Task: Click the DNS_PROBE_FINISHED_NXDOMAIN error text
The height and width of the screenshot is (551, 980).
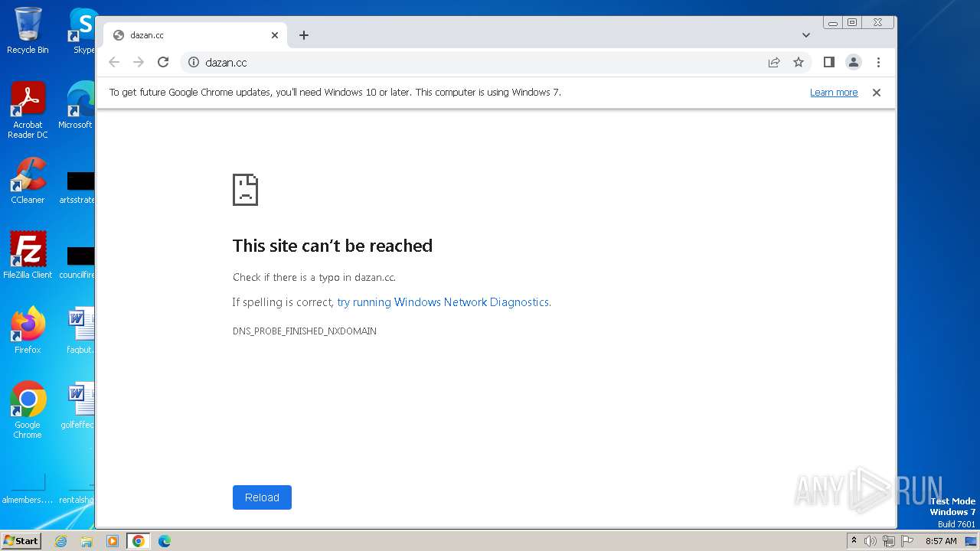Action: click(305, 331)
